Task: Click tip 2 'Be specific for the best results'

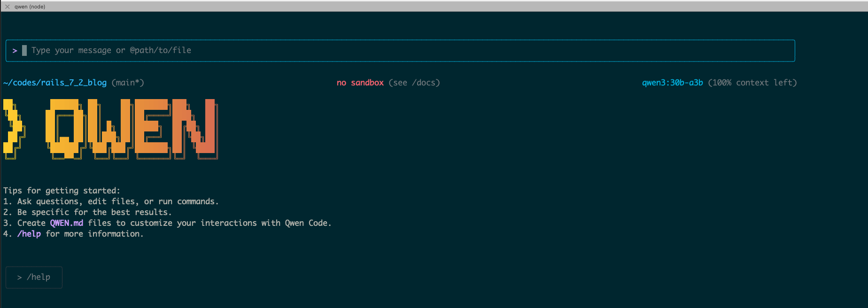Action: tap(87, 212)
